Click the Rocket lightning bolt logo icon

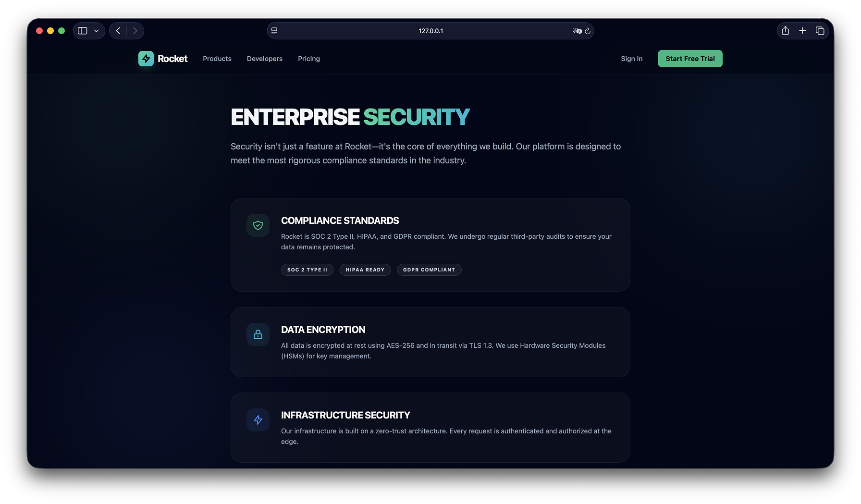146,58
